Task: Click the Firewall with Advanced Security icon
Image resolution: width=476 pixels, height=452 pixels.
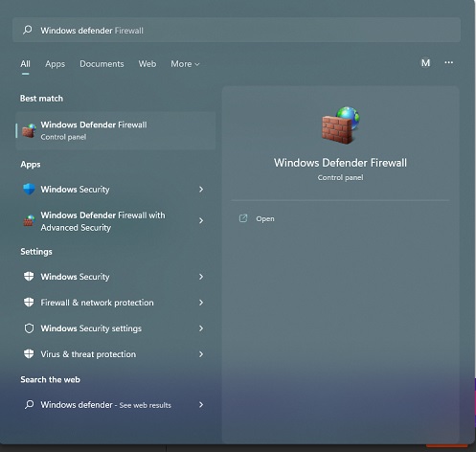Action: click(29, 220)
